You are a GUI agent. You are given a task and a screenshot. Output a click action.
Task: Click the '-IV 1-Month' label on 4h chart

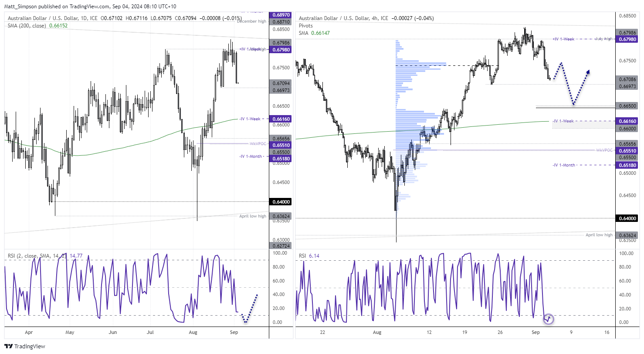[564, 165]
